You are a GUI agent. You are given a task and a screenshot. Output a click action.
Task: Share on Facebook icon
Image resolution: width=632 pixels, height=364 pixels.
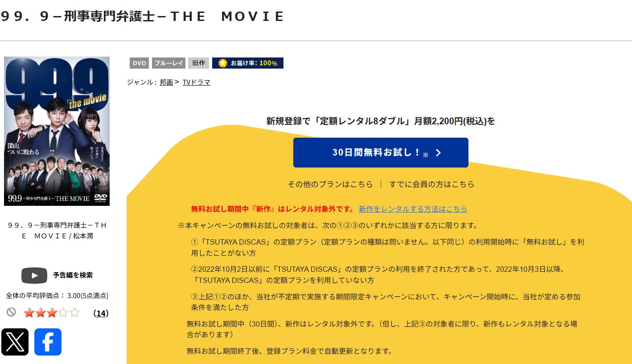point(48,342)
